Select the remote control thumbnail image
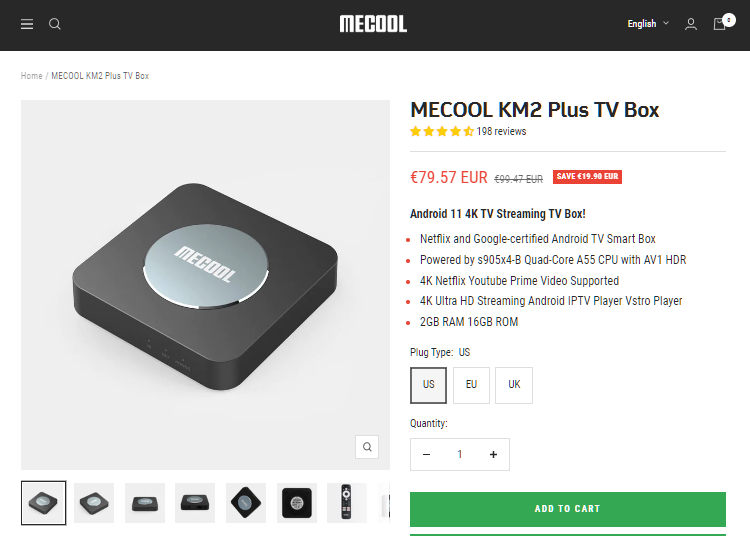The height and width of the screenshot is (536, 750). pos(346,503)
